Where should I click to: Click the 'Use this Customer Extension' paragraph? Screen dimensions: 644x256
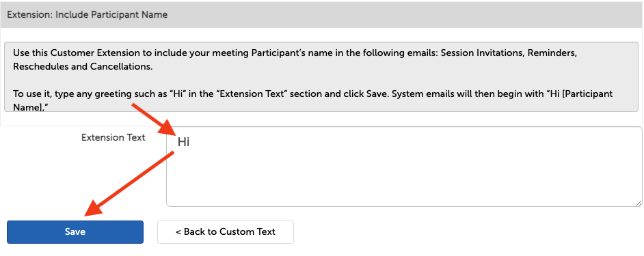pyautogui.click(x=295, y=60)
